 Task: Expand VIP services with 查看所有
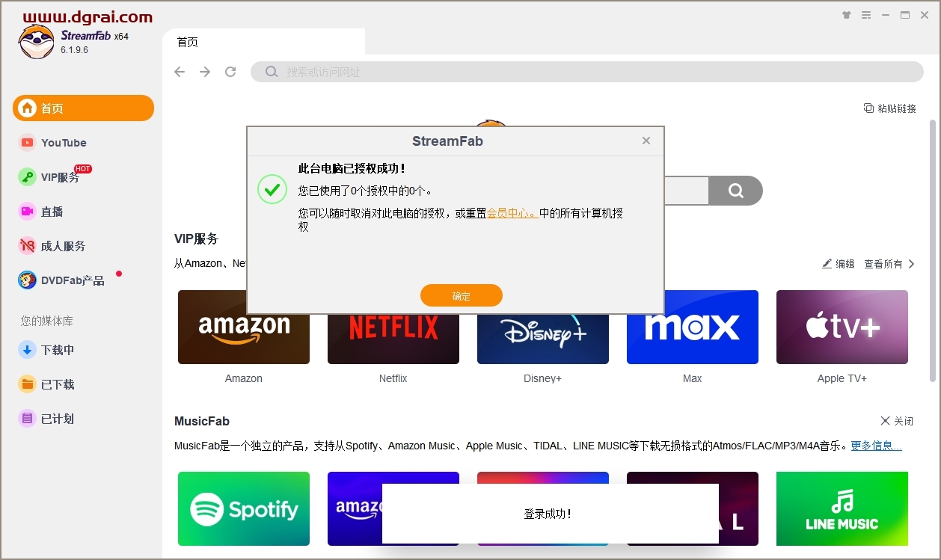coord(884,263)
